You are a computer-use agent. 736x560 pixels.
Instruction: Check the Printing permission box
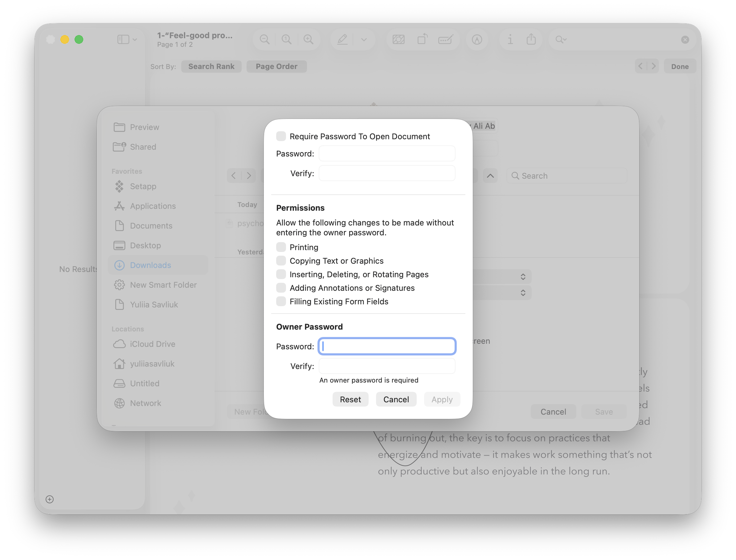[281, 247]
